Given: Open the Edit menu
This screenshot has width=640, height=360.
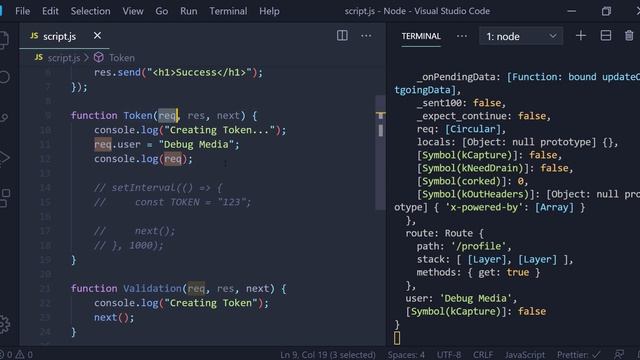Looking at the screenshot, I should 50,11.
